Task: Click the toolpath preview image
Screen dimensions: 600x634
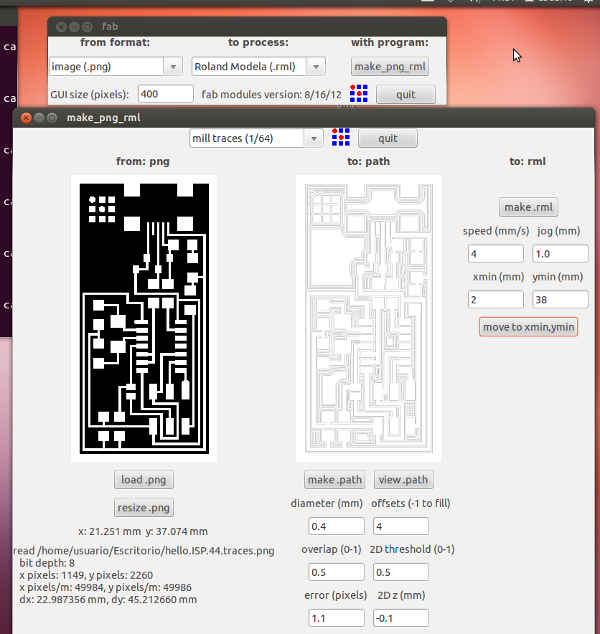Action: click(368, 319)
